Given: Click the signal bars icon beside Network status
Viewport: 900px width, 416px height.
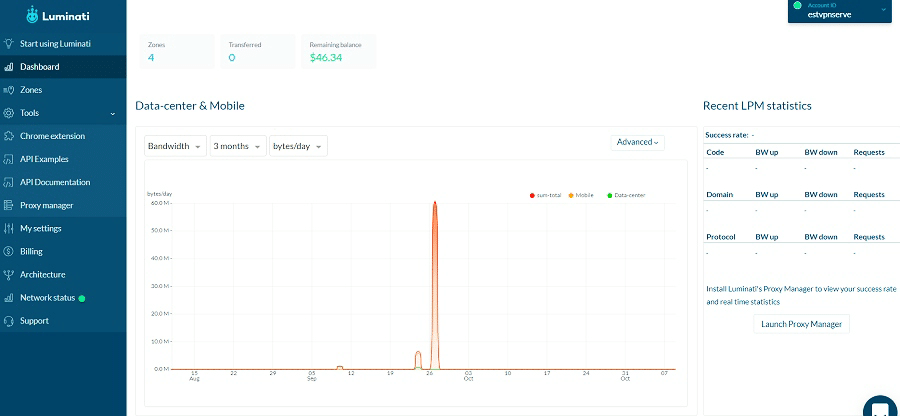Looking at the screenshot, I should coord(9,298).
